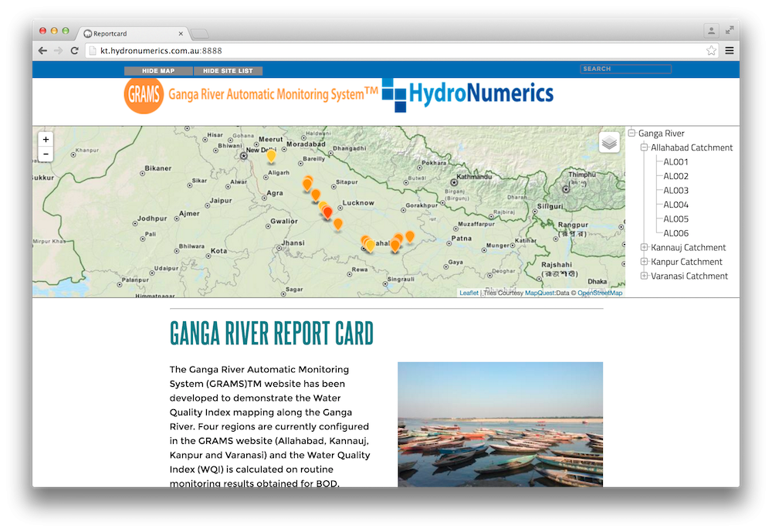The height and width of the screenshot is (532, 772).
Task: Select site AL001 in the tree
Action: coord(675,161)
